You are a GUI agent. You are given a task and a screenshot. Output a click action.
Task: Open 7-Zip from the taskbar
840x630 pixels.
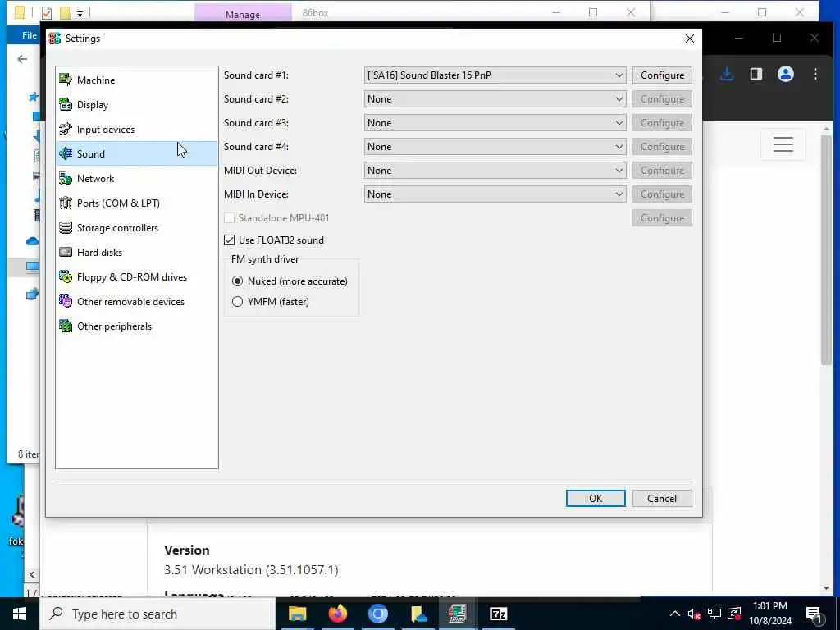tap(498, 614)
